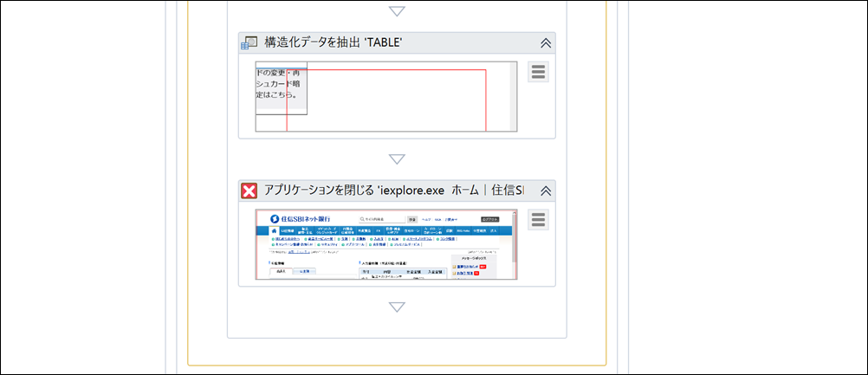The image size is (868, 375).
Task: Click the structured data extraction activity icon
Action: click(249, 43)
